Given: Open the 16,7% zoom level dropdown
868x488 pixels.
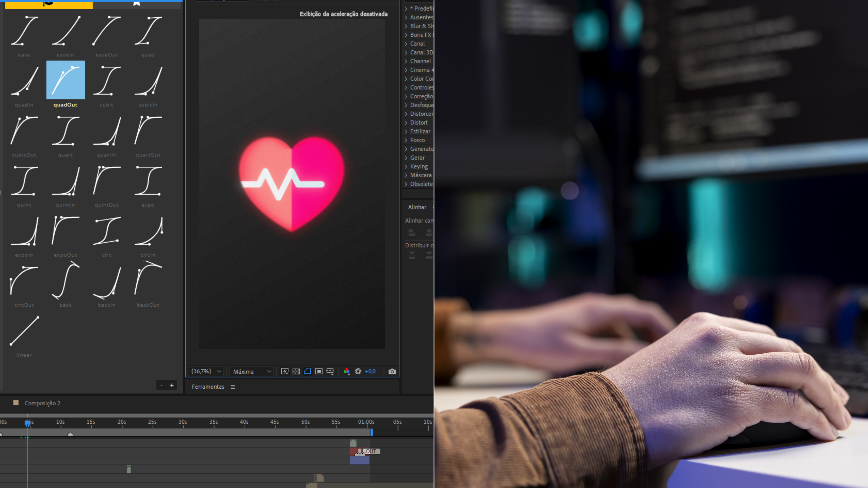Looking at the screenshot, I should (x=206, y=371).
